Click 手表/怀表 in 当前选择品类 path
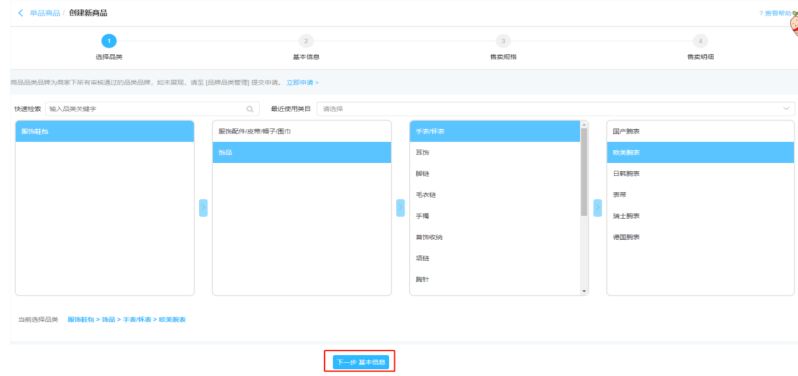 click(x=137, y=320)
